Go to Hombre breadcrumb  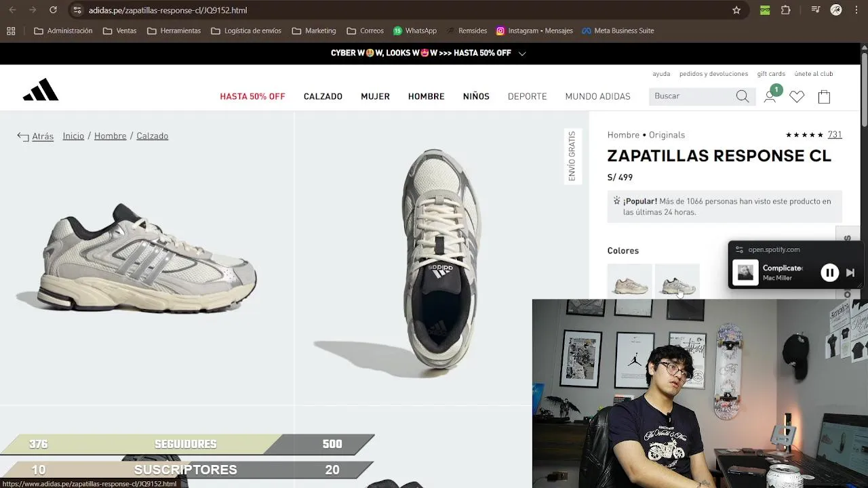pos(110,136)
